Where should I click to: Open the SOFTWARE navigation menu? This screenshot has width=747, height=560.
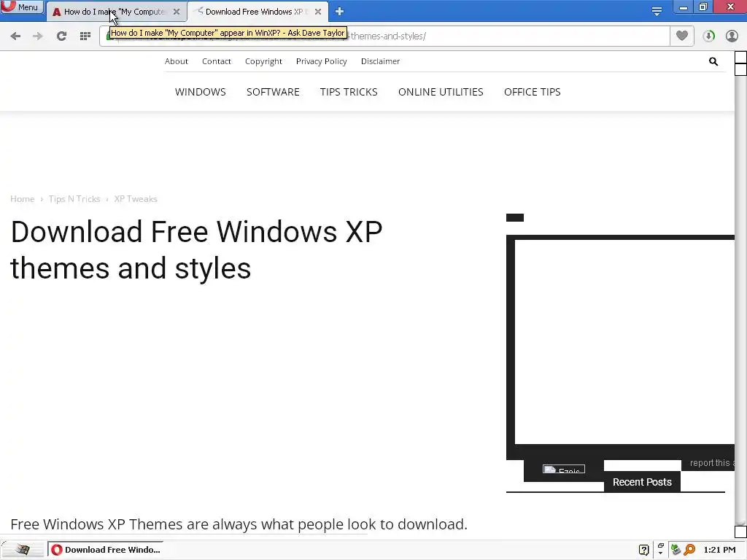[273, 92]
